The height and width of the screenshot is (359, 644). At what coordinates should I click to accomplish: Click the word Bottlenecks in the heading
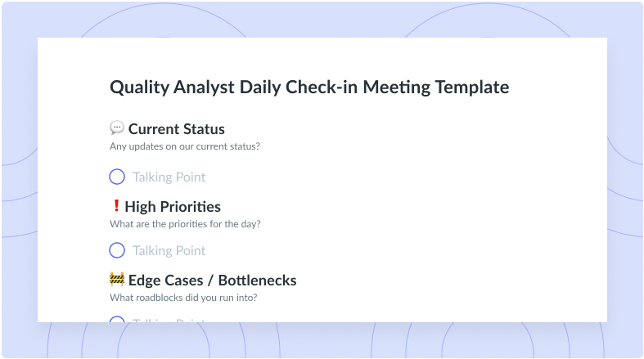(x=257, y=280)
